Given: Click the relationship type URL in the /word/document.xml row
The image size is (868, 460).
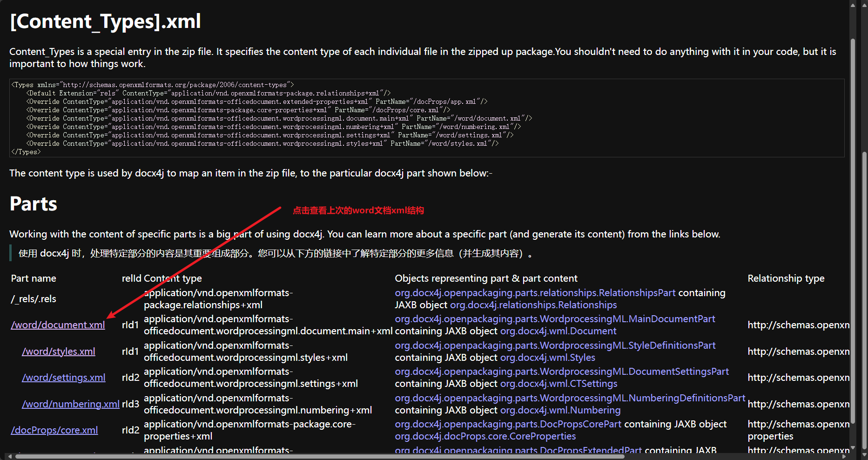Looking at the screenshot, I should pos(799,325).
